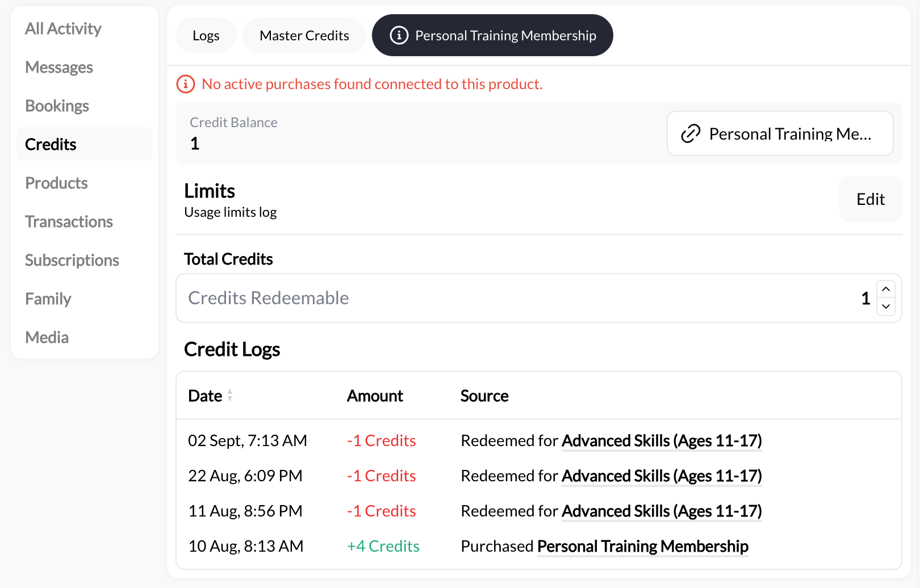This screenshot has width=920, height=588.
Task: Click the decrement arrow on Credits Redeemable
Action: click(x=885, y=307)
